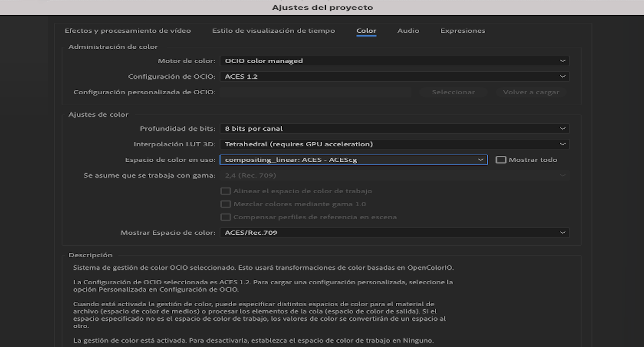Select the ACES/Rec.709 display color space
Screen dimensions: 644x347
point(394,232)
